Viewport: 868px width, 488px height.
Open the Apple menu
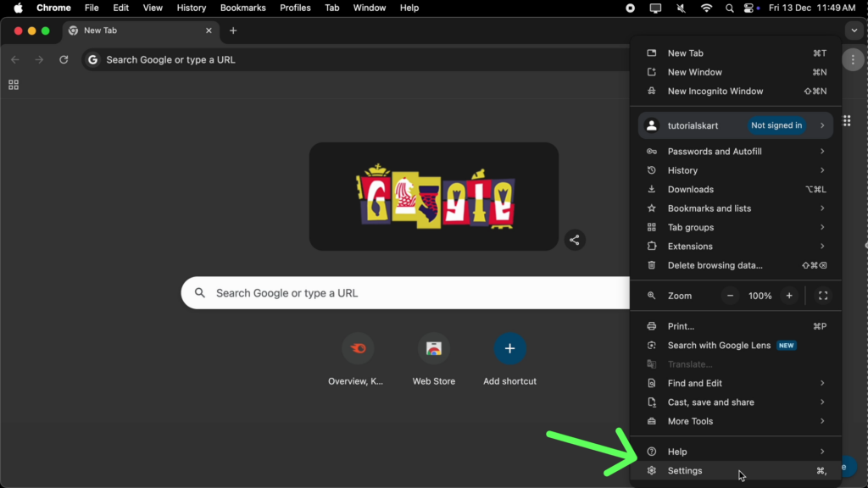(19, 8)
